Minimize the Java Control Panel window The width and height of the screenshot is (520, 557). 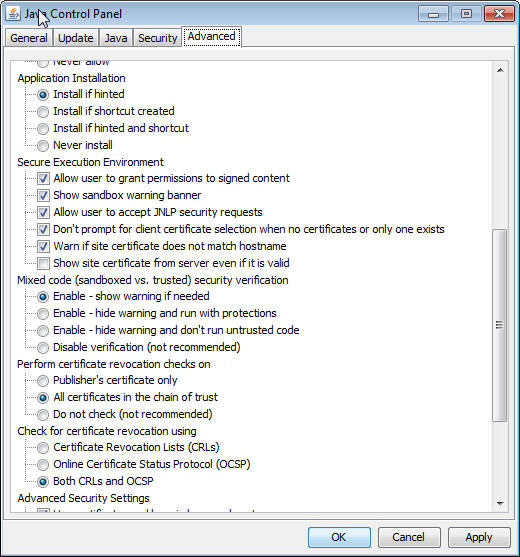[x=433, y=14]
